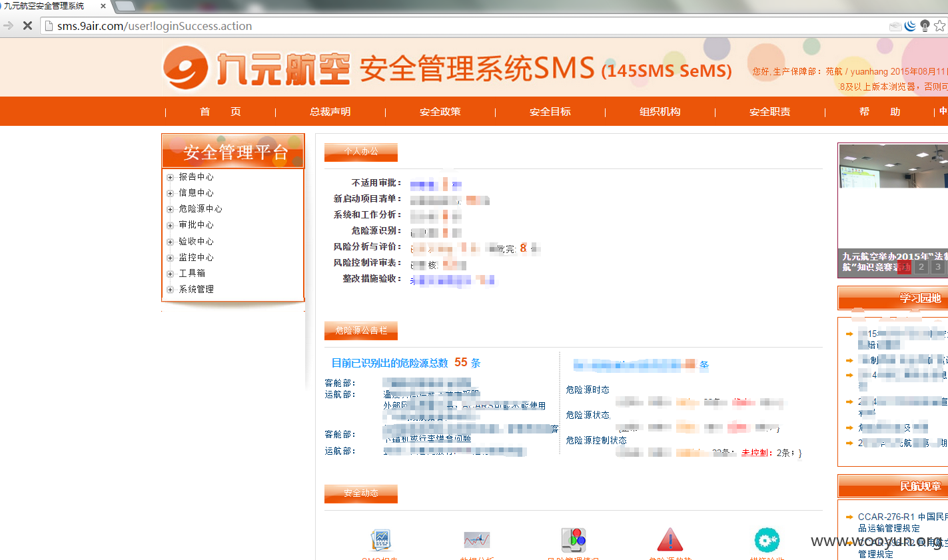Open the teal gears measures icon

tap(767, 540)
